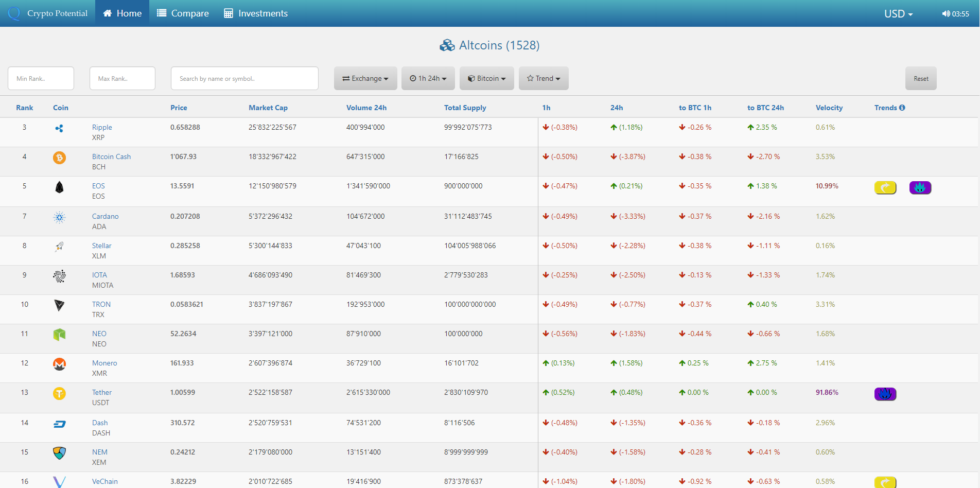980x488 pixels.
Task: Open the Exchange filter dropdown
Action: (365, 78)
